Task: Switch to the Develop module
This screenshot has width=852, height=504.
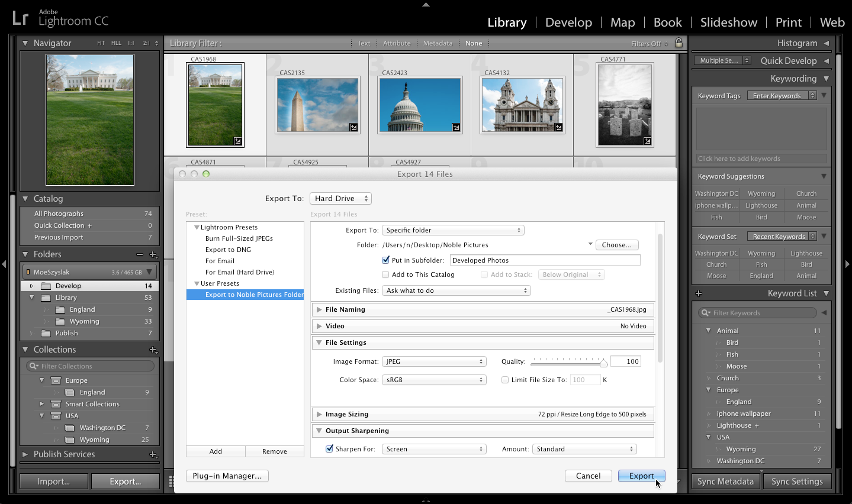Action: pos(568,22)
